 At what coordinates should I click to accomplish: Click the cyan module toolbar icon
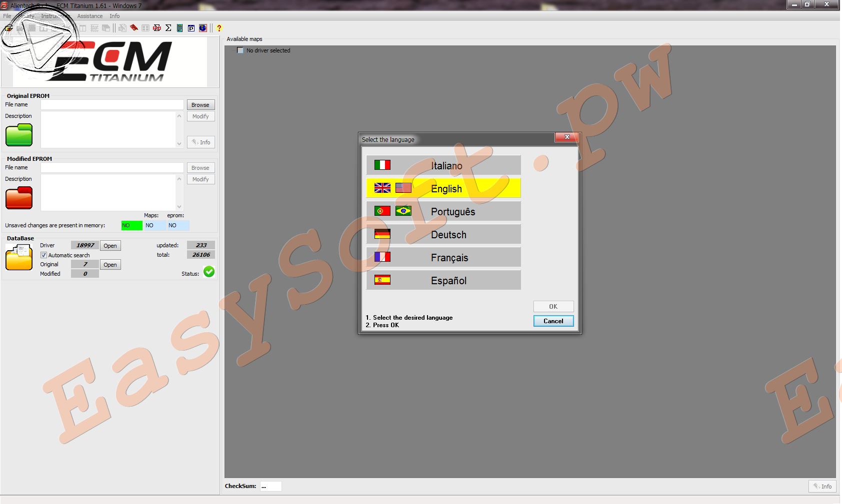point(180,28)
